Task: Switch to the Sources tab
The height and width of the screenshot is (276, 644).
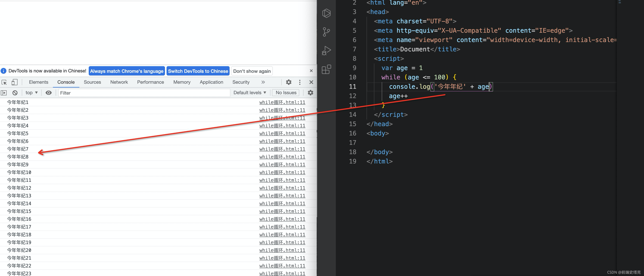Action: [x=92, y=82]
